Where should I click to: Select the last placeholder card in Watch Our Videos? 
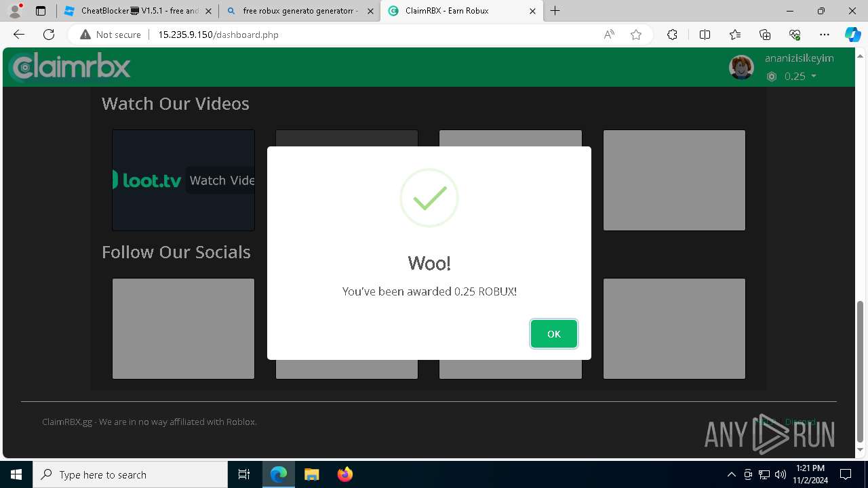(x=674, y=180)
